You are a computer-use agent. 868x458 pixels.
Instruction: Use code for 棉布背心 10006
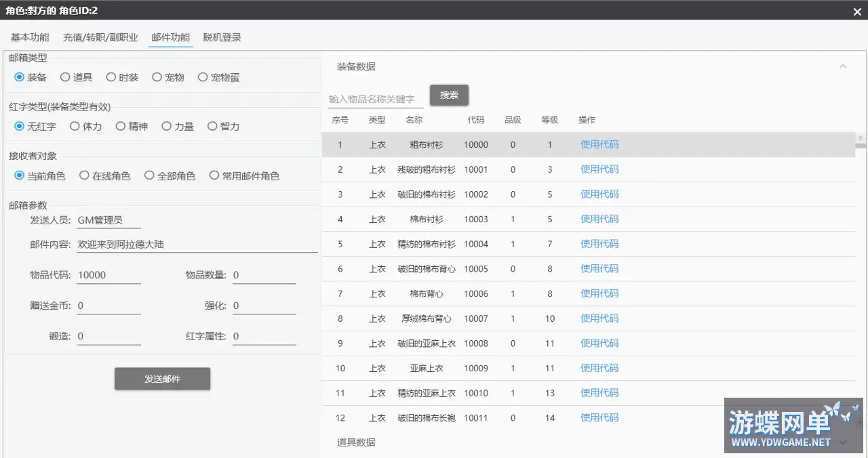[599, 293]
